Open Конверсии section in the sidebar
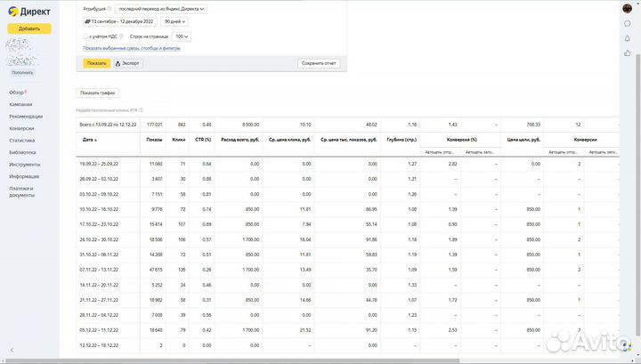Image resolution: width=641 pixels, height=364 pixels. 22,128
